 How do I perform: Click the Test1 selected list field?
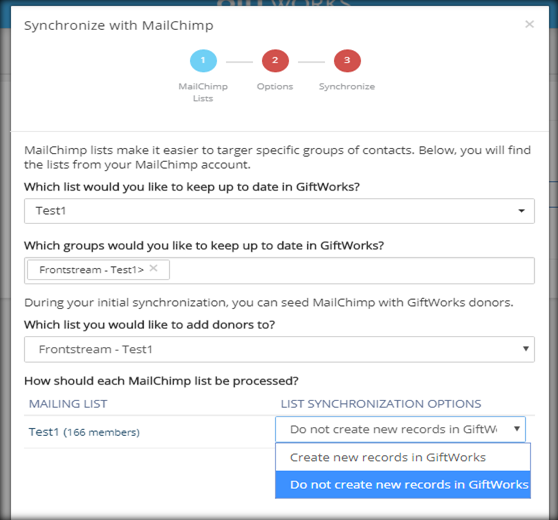tap(279, 211)
